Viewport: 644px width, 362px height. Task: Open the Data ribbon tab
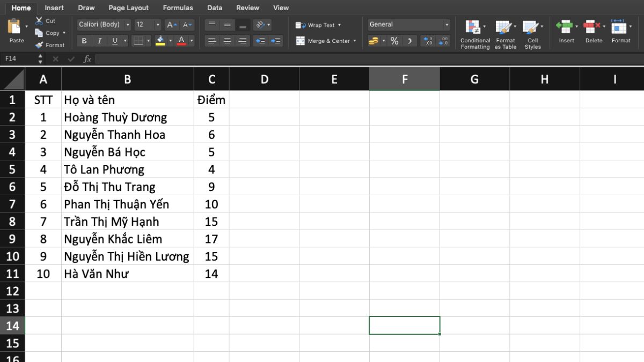(214, 8)
